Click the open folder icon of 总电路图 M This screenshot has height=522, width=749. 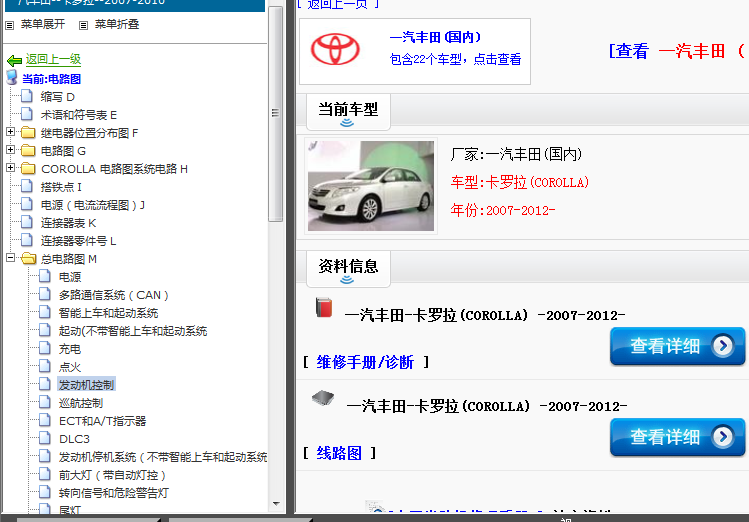pos(29,258)
